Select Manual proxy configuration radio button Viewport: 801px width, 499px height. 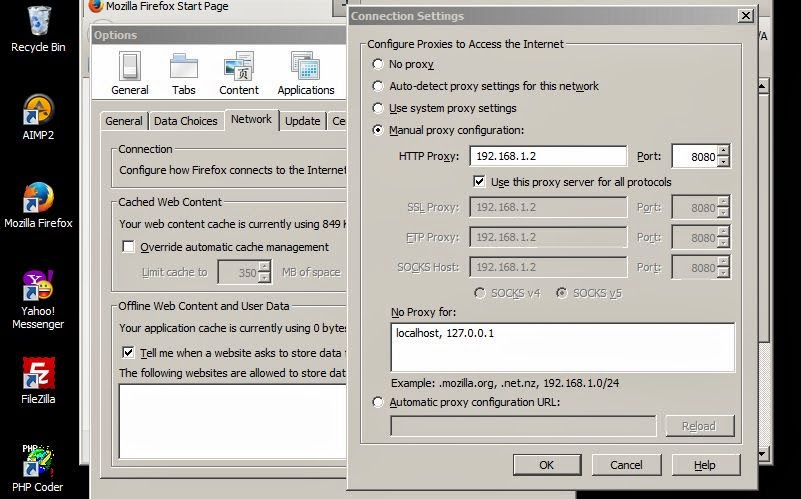point(378,130)
